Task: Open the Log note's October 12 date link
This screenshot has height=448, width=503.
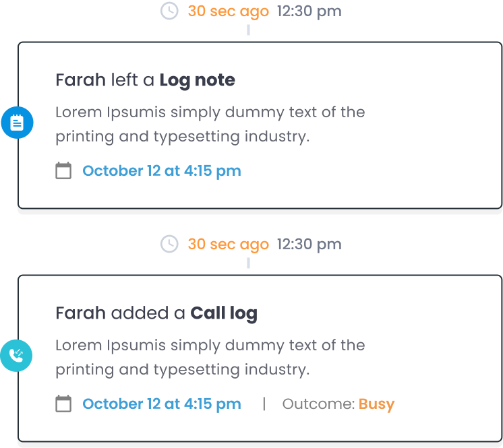Action: (x=162, y=171)
